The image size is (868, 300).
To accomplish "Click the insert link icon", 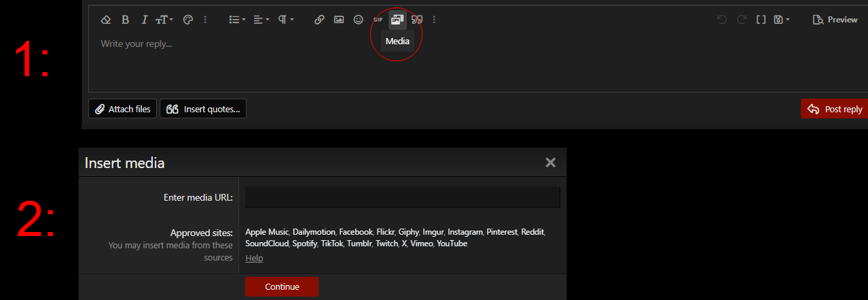I will coord(319,20).
